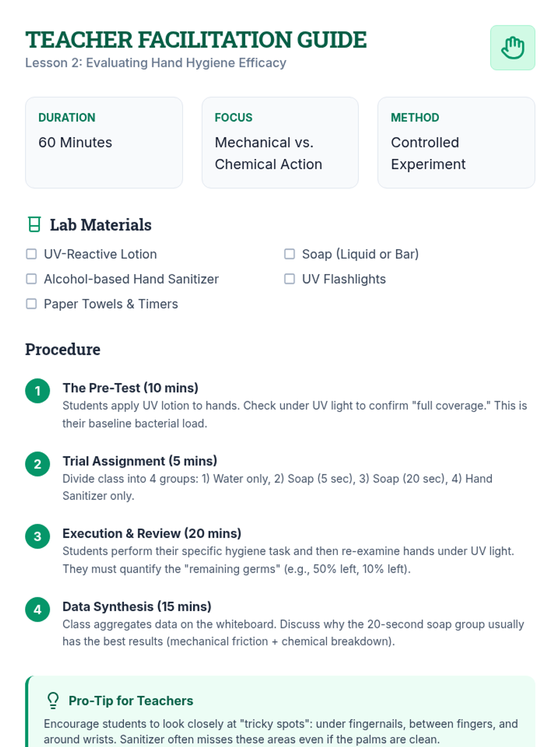Click the lightbulb icon in Pro-Tip box

point(53,700)
